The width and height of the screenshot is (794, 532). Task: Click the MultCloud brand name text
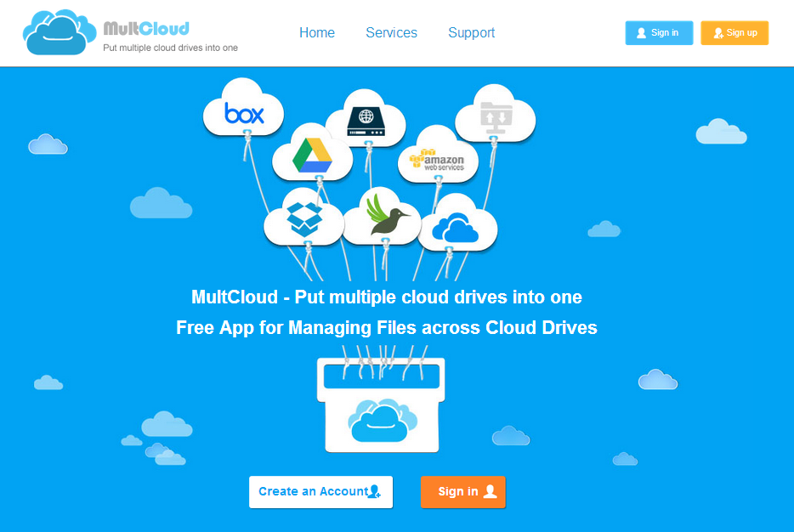pyautogui.click(x=146, y=28)
